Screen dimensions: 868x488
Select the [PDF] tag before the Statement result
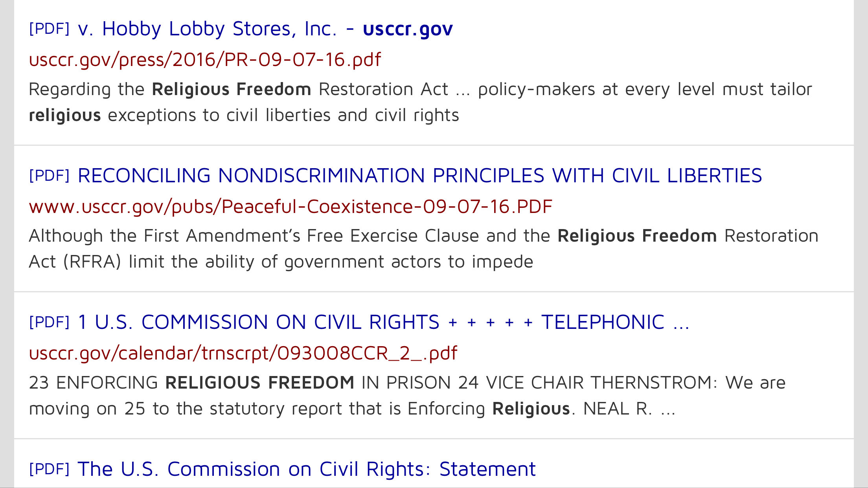[49, 469]
